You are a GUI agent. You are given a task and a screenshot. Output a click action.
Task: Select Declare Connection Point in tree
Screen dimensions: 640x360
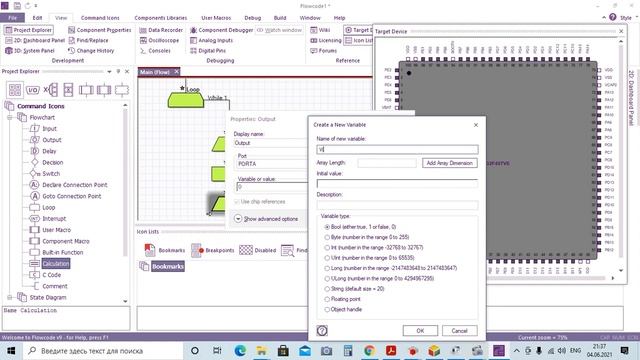pyautogui.click(x=69, y=185)
